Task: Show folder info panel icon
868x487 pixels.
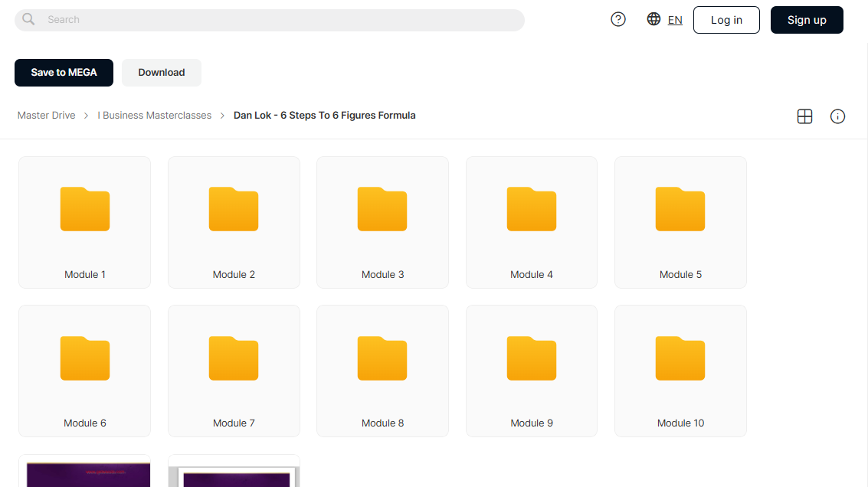Action: coord(837,116)
